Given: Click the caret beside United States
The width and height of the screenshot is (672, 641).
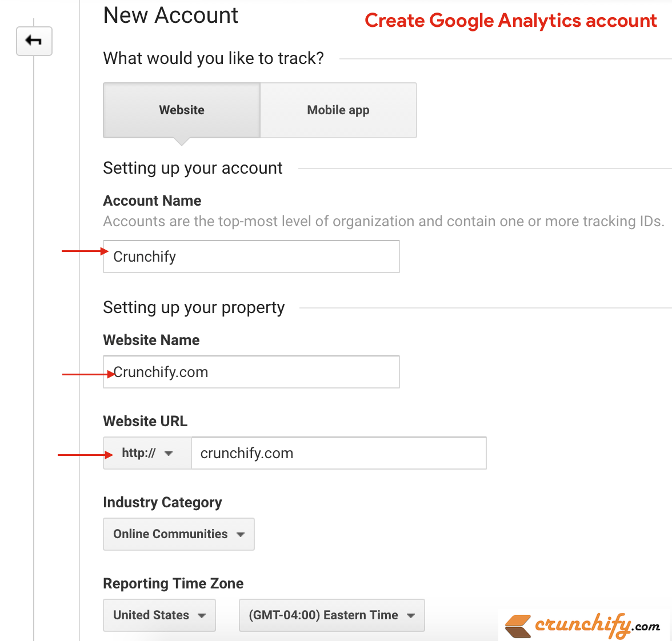Looking at the screenshot, I should point(201,616).
